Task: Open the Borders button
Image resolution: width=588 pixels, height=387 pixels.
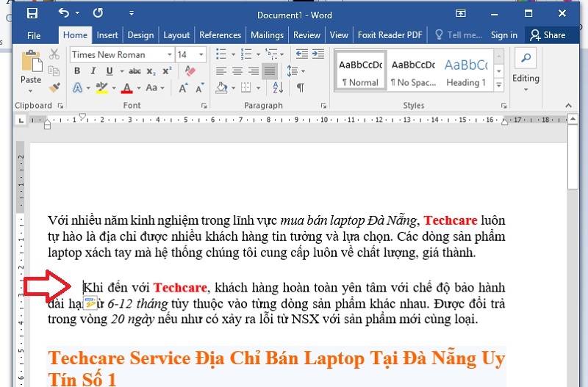Action: click(246, 87)
